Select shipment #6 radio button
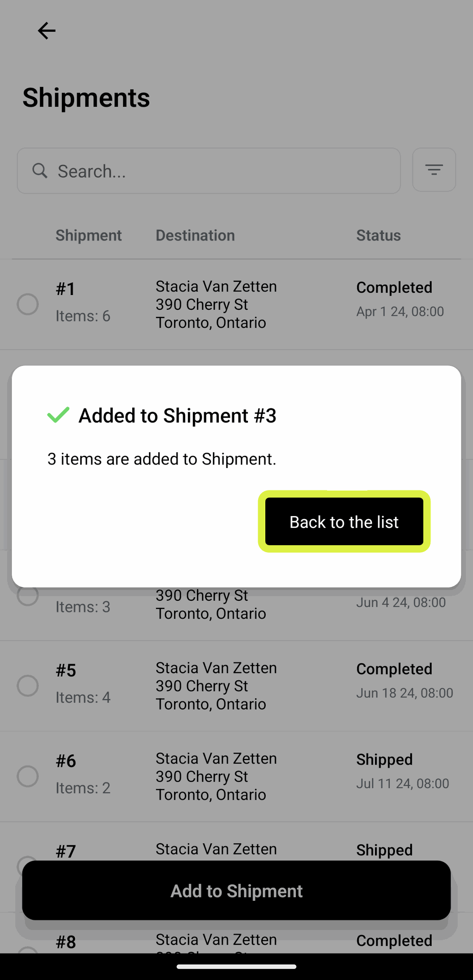This screenshot has width=473, height=980. [x=28, y=776]
